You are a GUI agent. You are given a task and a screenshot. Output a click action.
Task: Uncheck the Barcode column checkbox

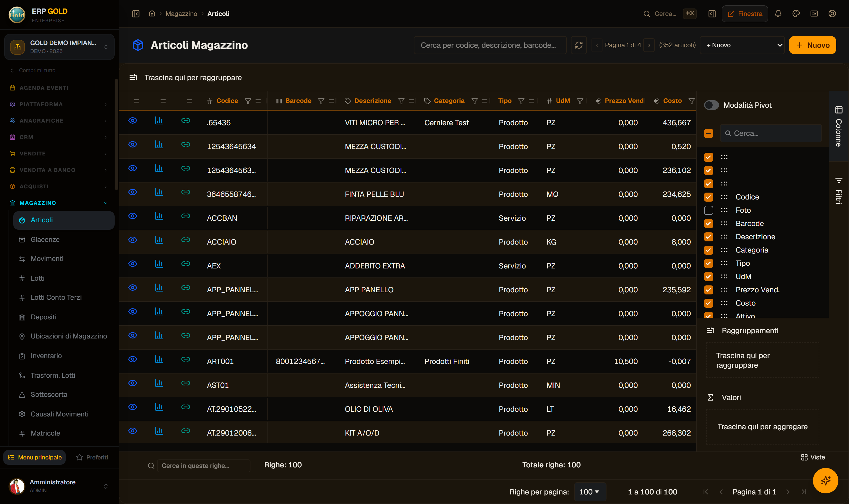[708, 223]
